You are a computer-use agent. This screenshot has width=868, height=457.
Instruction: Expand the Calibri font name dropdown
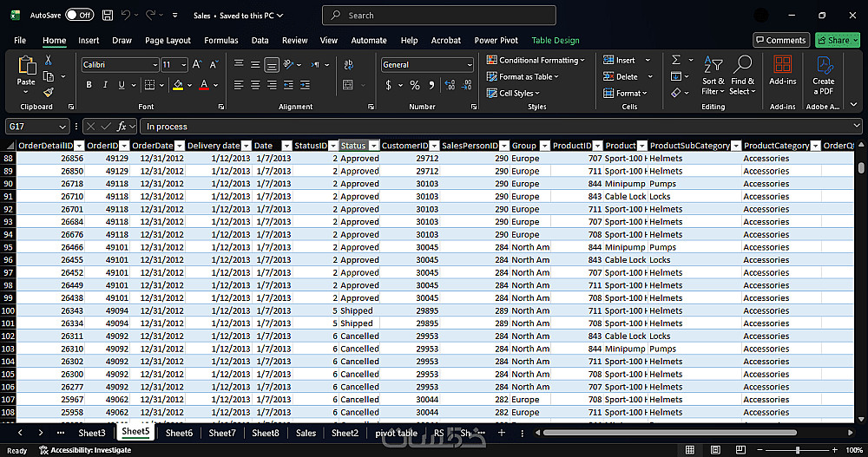click(155, 65)
